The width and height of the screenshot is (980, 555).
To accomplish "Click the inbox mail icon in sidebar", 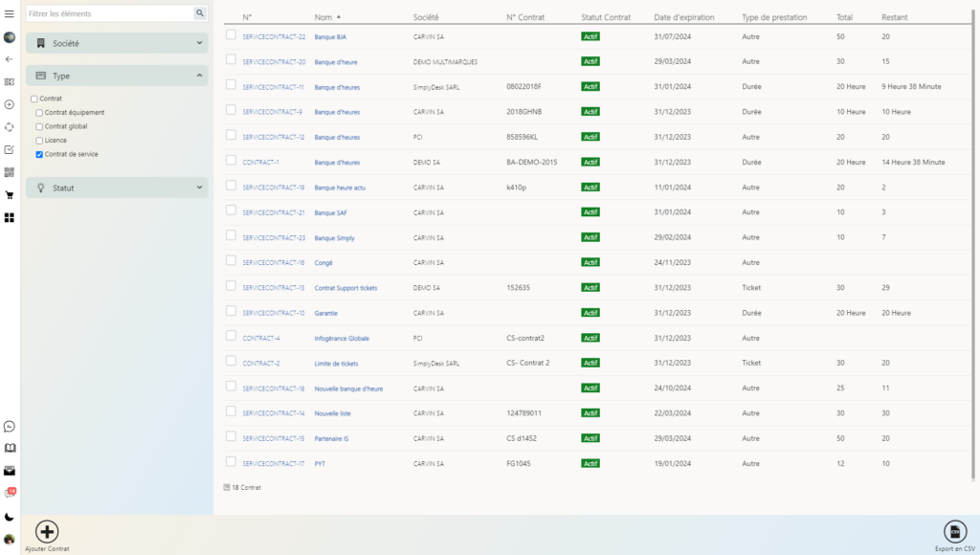I will click(x=10, y=471).
